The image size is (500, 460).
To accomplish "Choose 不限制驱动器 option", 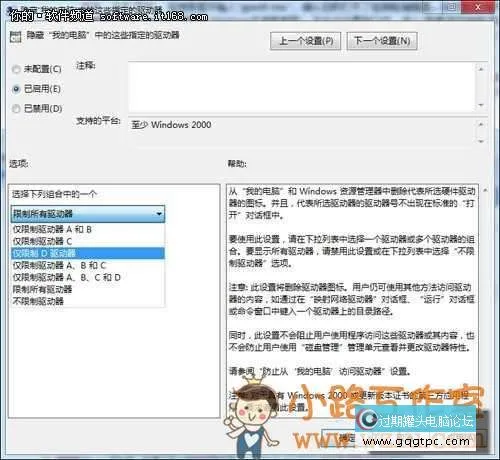I will pos(88,301).
